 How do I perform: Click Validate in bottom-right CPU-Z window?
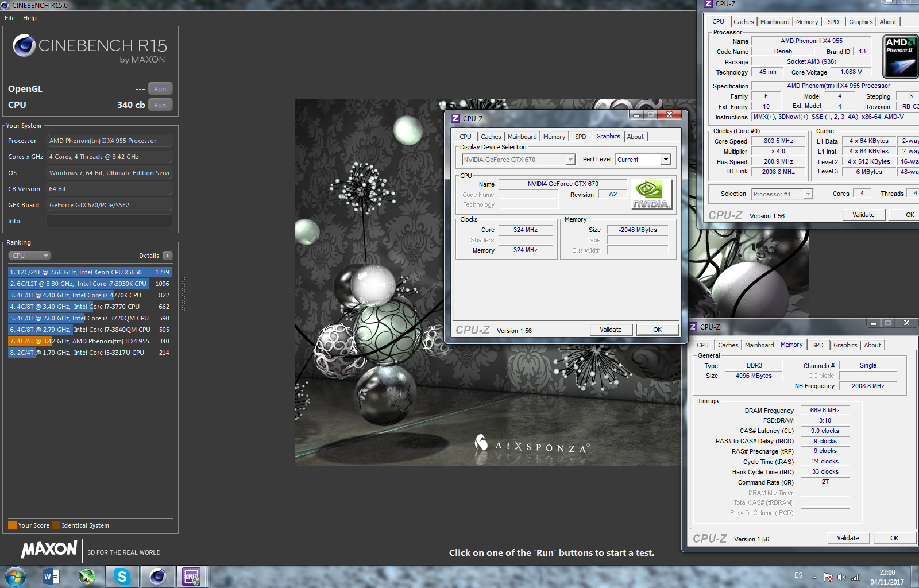pyautogui.click(x=848, y=538)
